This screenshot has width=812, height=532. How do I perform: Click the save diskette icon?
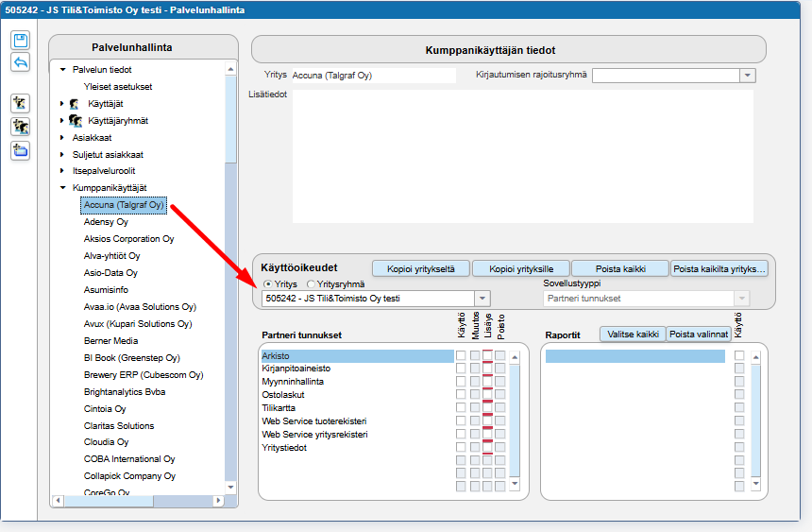20,40
